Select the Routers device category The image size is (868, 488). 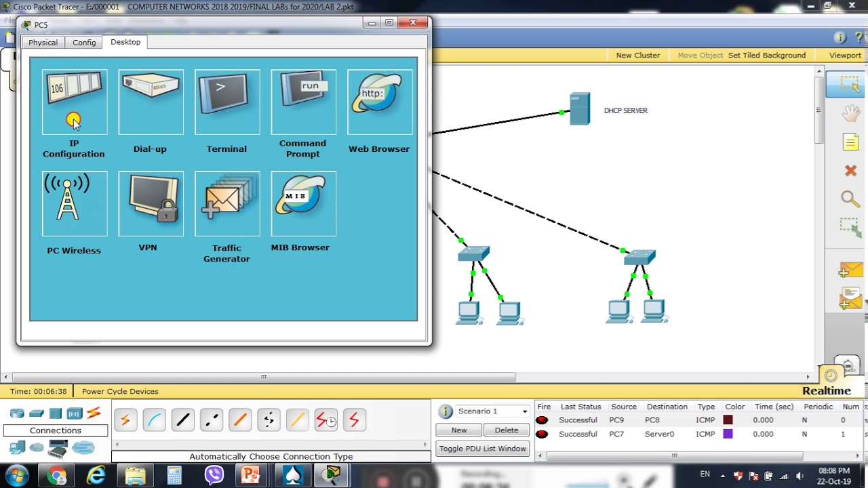17,413
